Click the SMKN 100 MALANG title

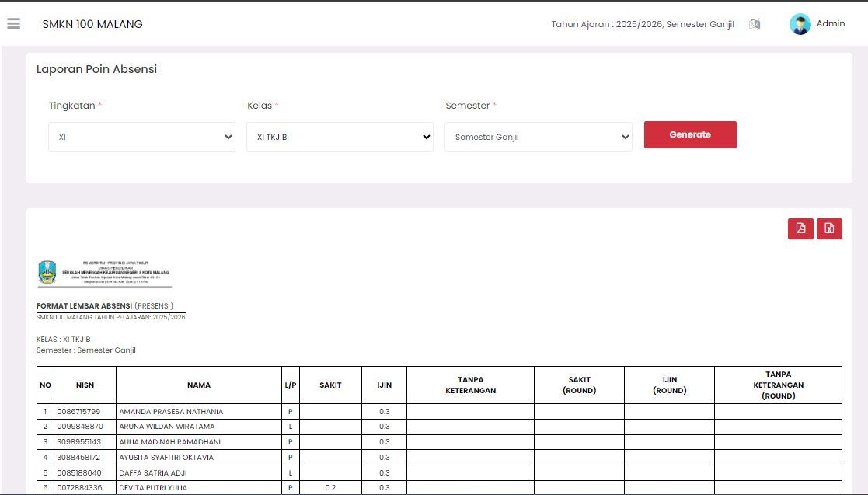(92, 24)
